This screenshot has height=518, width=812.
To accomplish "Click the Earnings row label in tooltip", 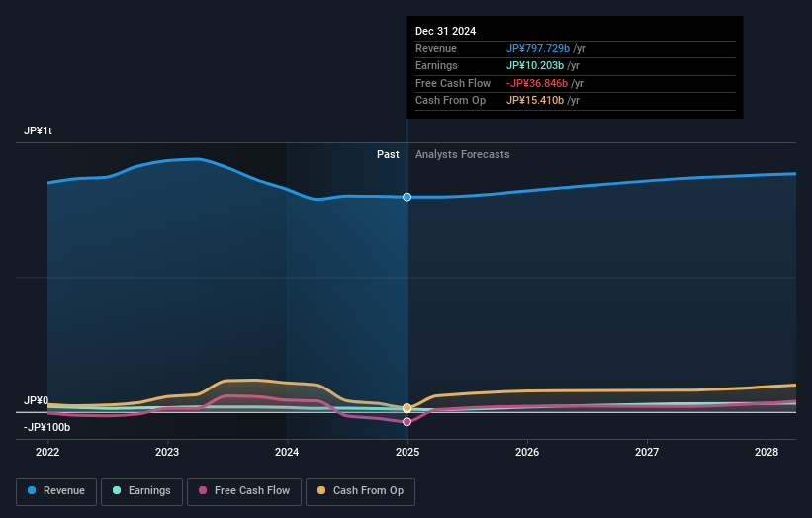I will point(436,65).
